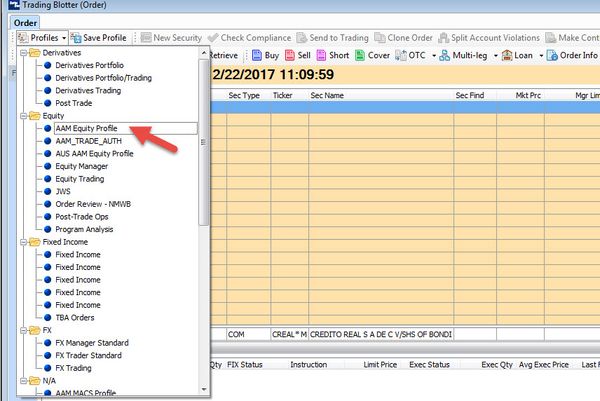This screenshot has height=401, width=600.
Task: Collapse the Equity folder in the tree
Action: click(x=22, y=116)
